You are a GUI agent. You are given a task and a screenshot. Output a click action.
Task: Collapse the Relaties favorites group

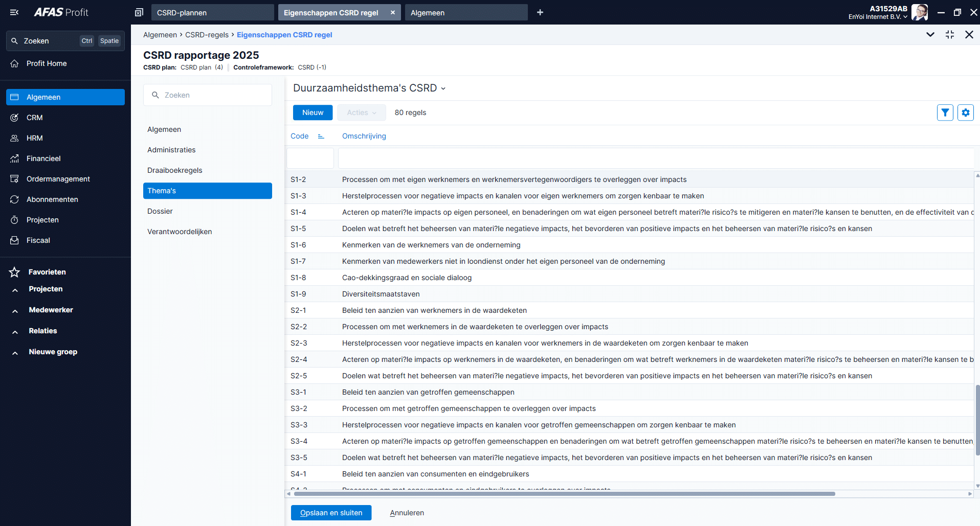coord(15,331)
